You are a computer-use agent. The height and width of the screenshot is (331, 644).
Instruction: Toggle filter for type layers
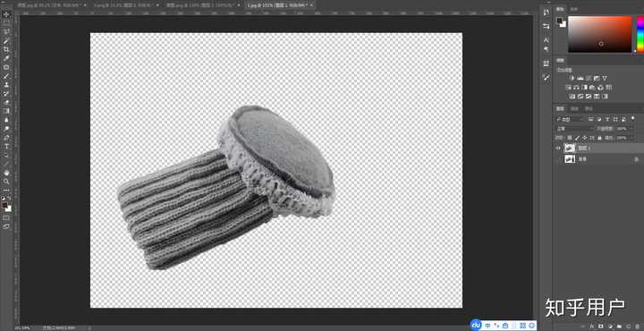[x=607, y=119]
